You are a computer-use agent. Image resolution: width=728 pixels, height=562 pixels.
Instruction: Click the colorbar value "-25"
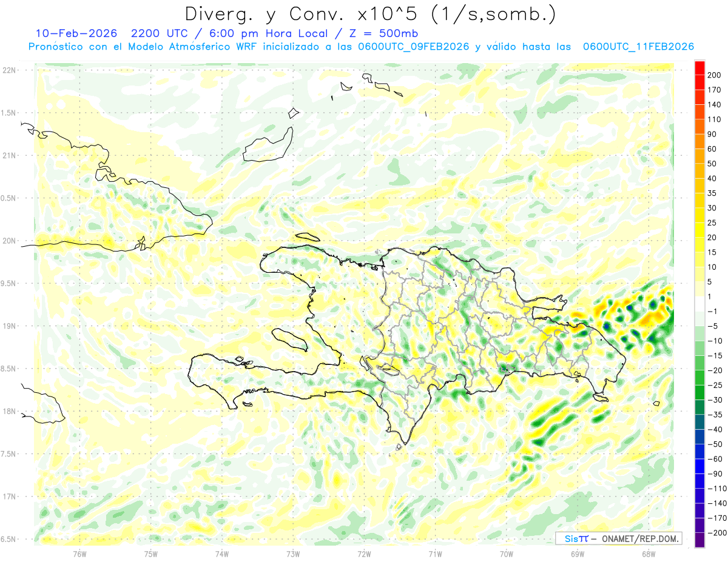click(716, 385)
